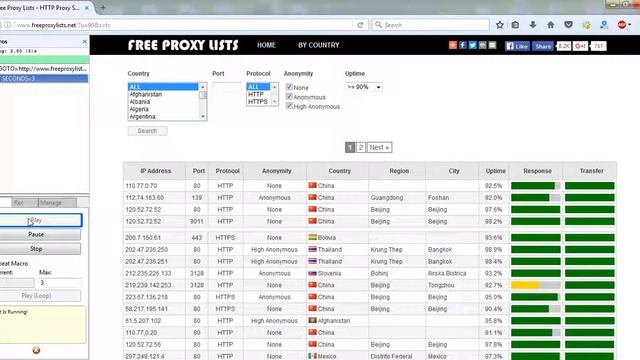Viewport: 640px width, 360px height.
Task: Click the Twitter share icon
Action: [x=472, y=45]
